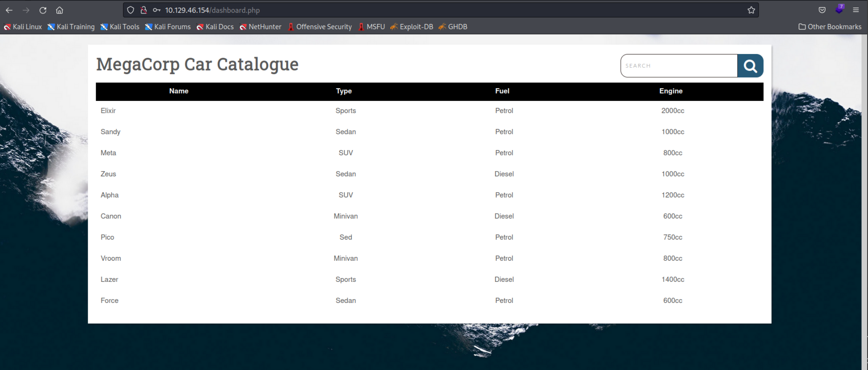Click the Name column header
The image size is (868, 370).
pyautogui.click(x=178, y=91)
